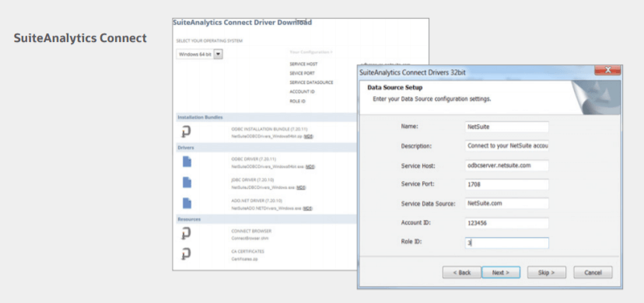Open MD5 link for NetSuiteADO.NETDrivers_Windows.exe

pos(308,208)
